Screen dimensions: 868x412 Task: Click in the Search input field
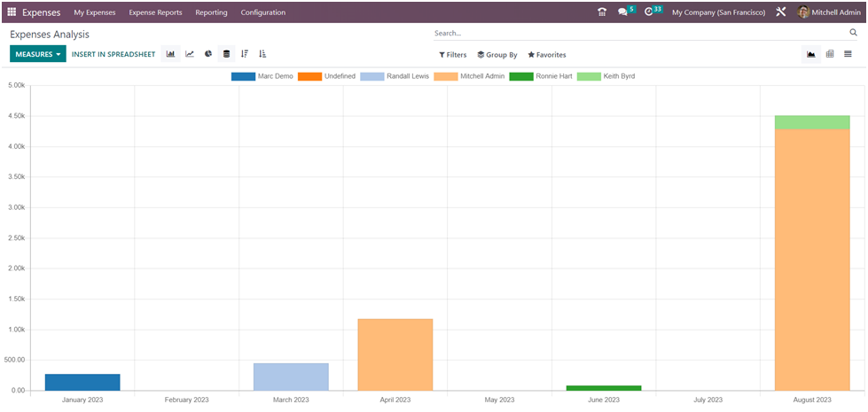coord(638,33)
